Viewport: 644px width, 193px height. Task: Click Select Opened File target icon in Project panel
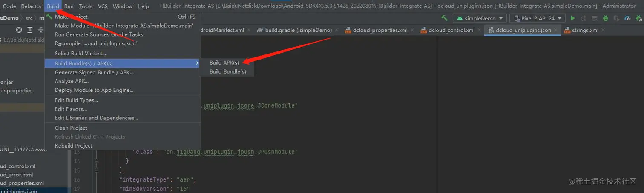pyautogui.click(x=19, y=30)
